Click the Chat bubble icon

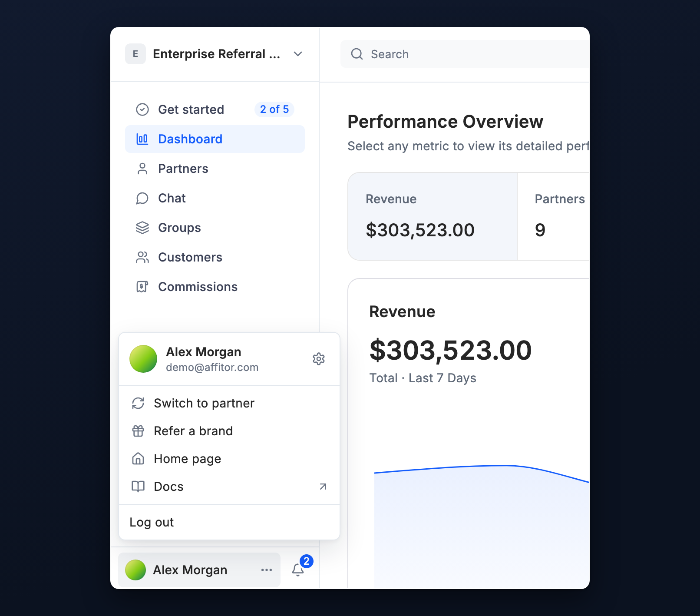[142, 198]
